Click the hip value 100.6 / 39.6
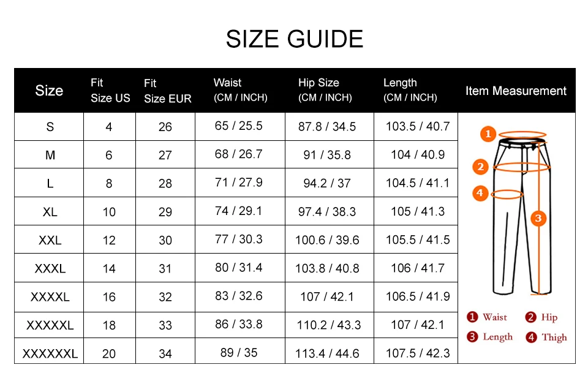This screenshot has width=588, height=381. pyautogui.click(x=327, y=240)
